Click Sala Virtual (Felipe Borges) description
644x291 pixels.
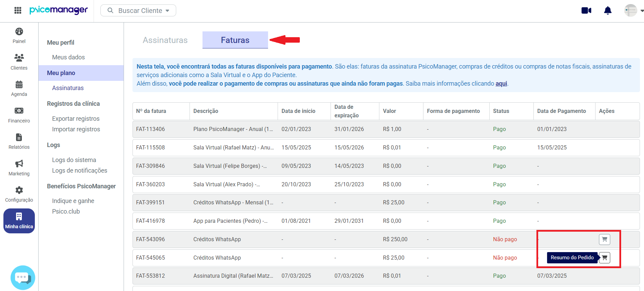pos(230,166)
